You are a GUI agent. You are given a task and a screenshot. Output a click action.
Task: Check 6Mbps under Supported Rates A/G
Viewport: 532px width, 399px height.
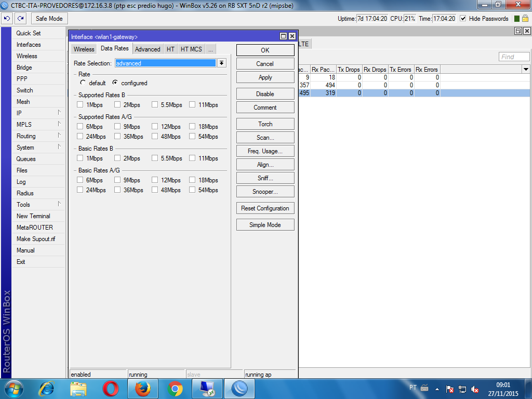click(80, 126)
